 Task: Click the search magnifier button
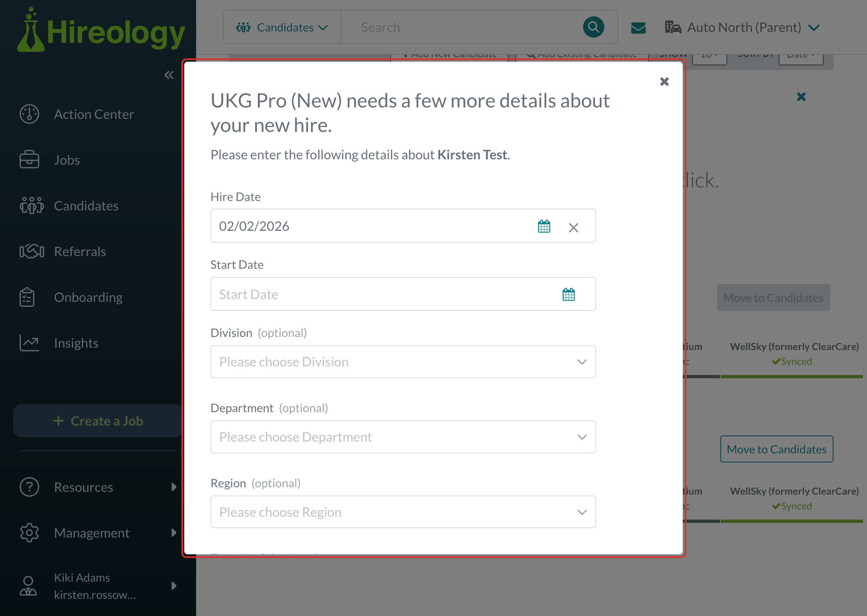click(x=593, y=27)
